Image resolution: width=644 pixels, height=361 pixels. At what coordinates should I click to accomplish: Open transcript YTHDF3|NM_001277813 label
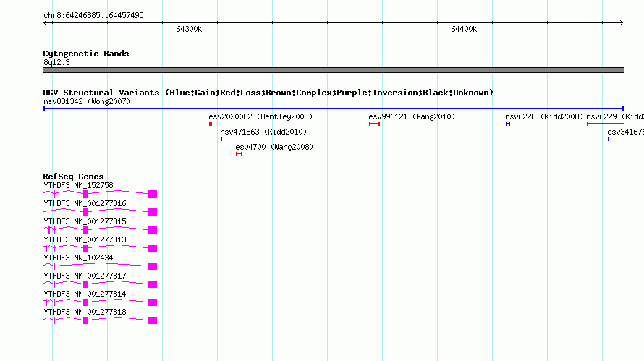coord(85,240)
